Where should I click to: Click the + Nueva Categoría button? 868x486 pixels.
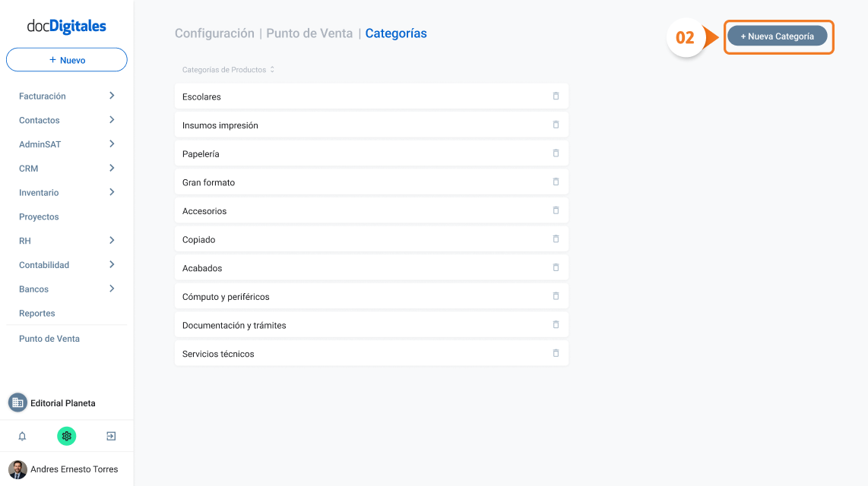click(x=778, y=36)
